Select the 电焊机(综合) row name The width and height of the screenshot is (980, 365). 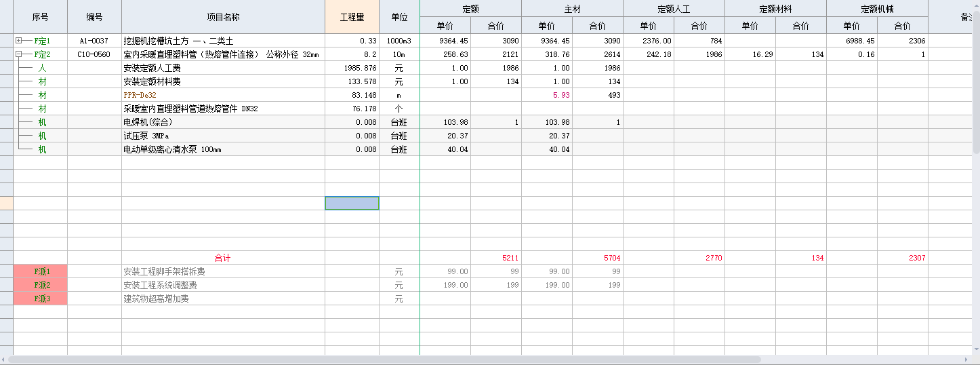[x=148, y=122]
